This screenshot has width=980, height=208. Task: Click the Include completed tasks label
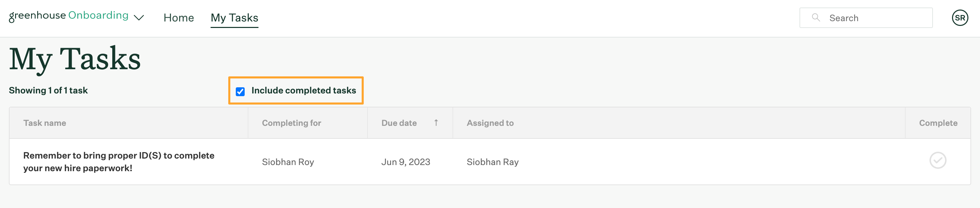click(x=304, y=90)
